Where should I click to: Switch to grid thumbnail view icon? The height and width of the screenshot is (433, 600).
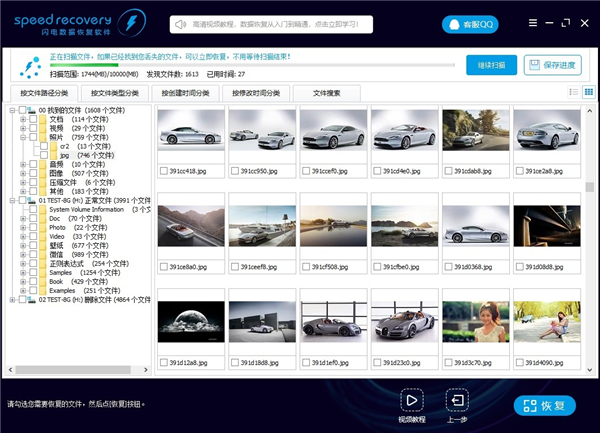click(x=588, y=92)
